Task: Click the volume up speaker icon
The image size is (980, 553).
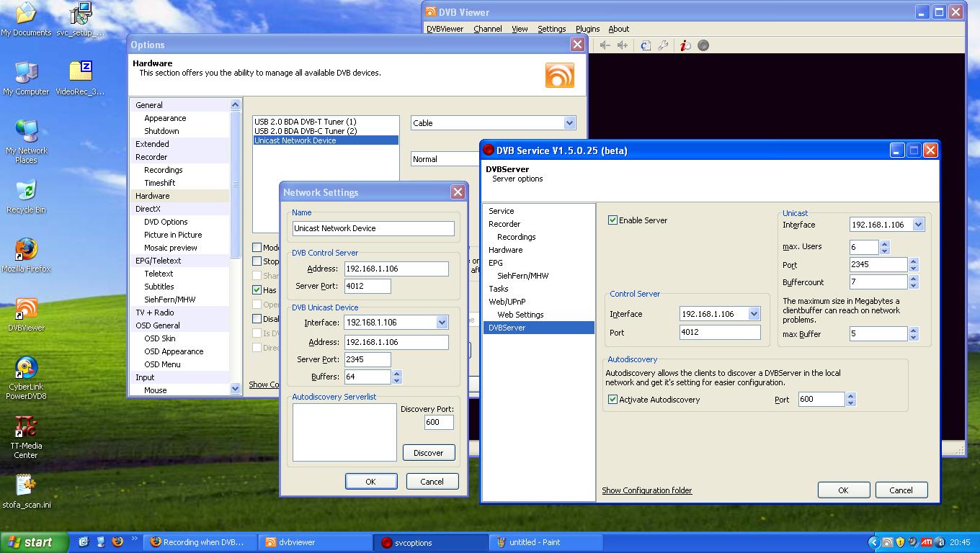Action: [623, 45]
